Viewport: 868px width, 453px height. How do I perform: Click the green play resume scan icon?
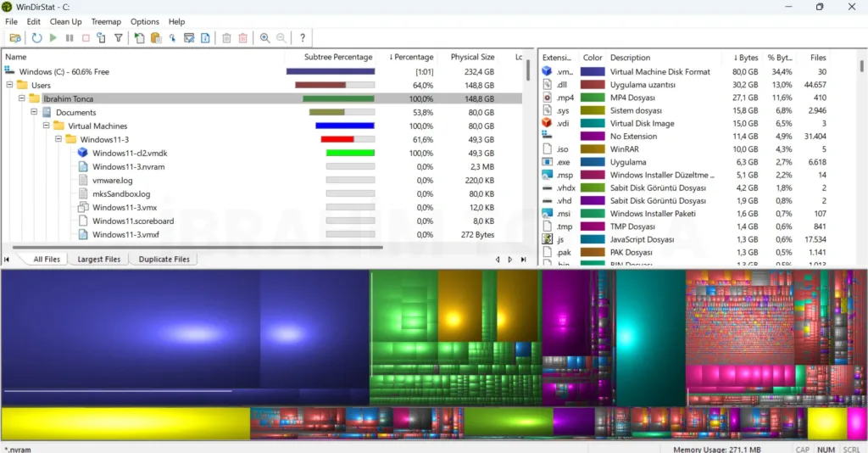53,37
